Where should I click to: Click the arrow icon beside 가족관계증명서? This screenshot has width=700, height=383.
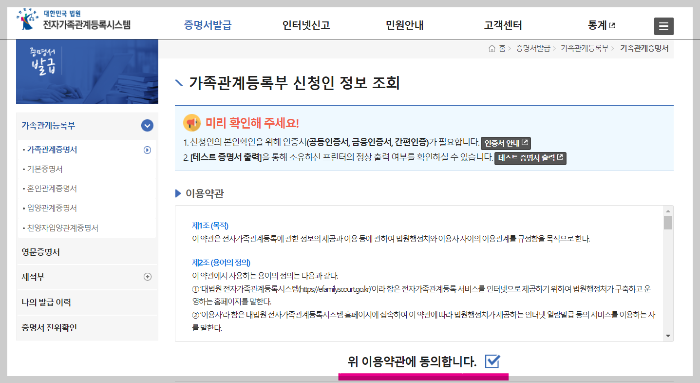pyautogui.click(x=147, y=150)
